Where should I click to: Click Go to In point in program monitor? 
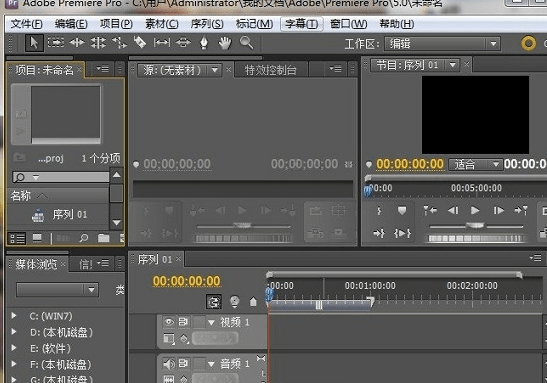pos(379,233)
